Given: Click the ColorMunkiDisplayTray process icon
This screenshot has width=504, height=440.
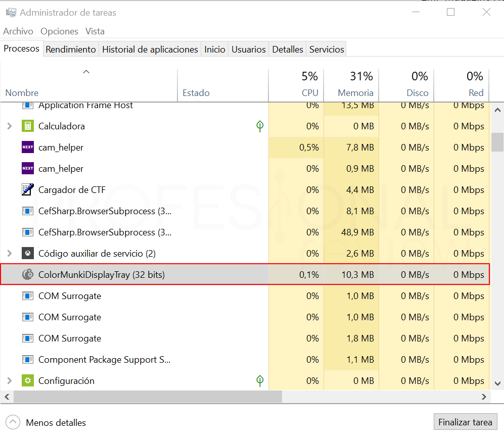Looking at the screenshot, I should 28,275.
